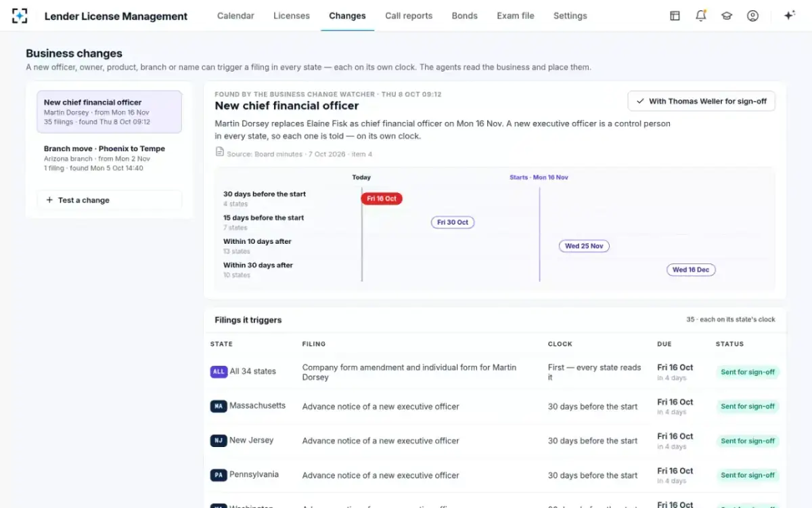The width and height of the screenshot is (812, 508).
Task: Click the board minutes document icon
Action: 219,152
